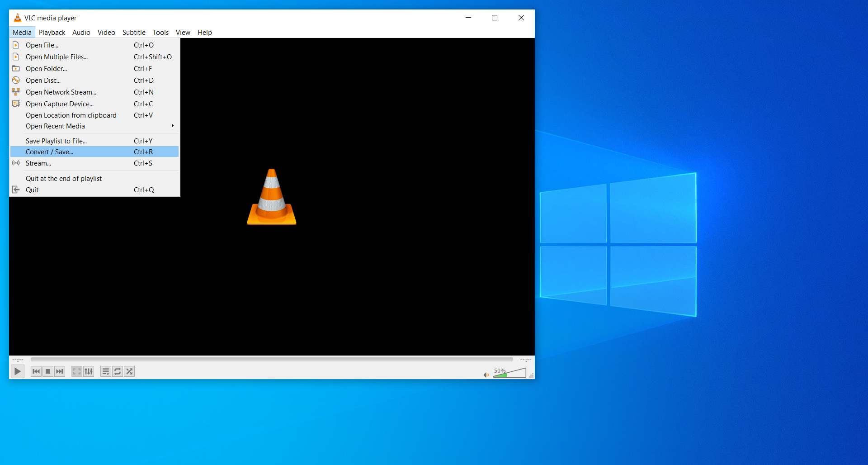The height and width of the screenshot is (465, 868).
Task: Click the Play button
Action: point(17,371)
